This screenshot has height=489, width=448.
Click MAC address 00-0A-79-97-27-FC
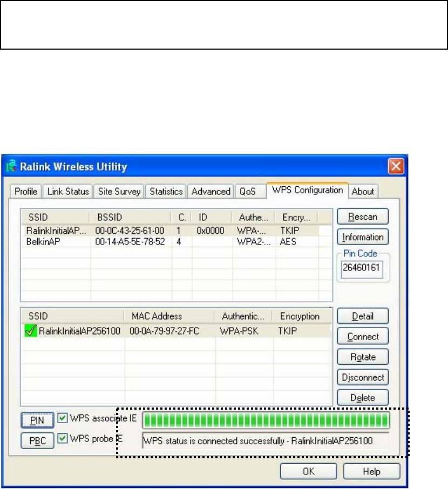tap(164, 331)
